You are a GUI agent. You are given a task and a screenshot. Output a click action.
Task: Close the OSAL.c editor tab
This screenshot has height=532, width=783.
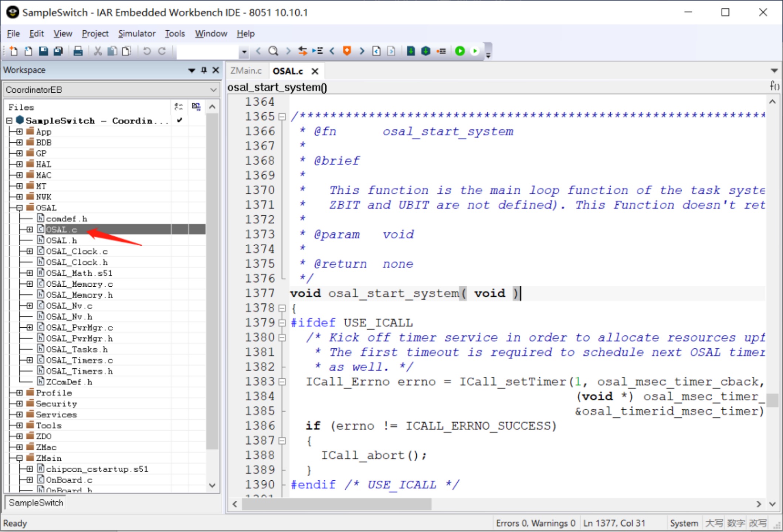click(315, 71)
